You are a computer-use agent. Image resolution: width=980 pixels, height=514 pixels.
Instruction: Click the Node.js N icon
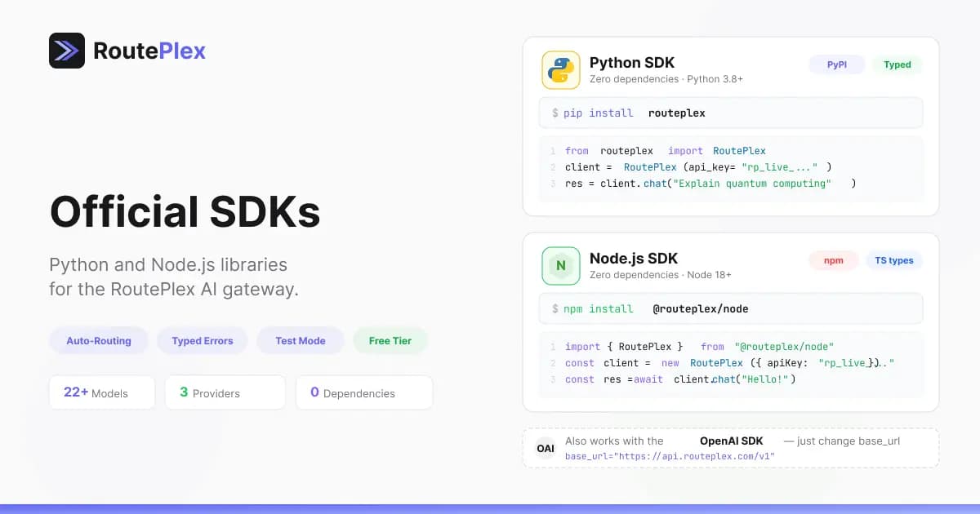(x=560, y=266)
